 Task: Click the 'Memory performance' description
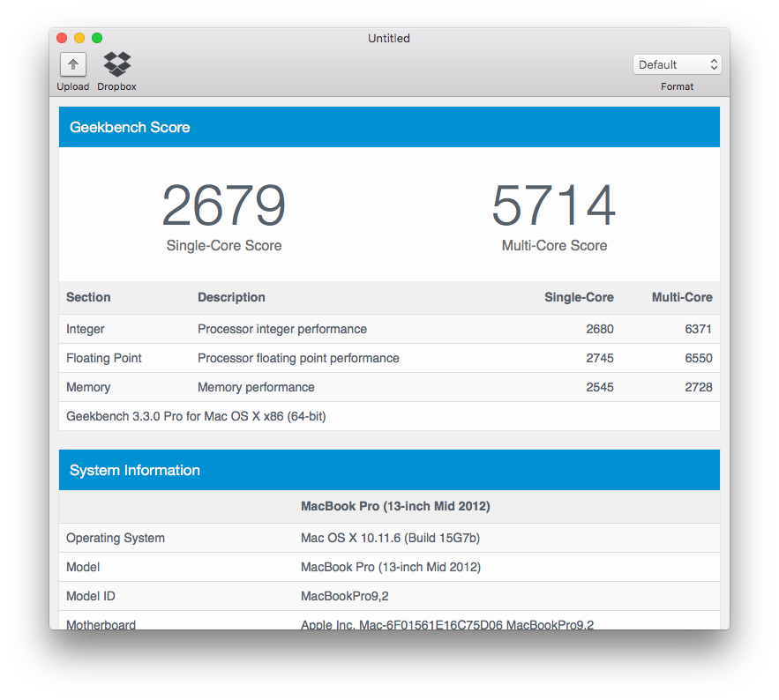click(x=257, y=387)
